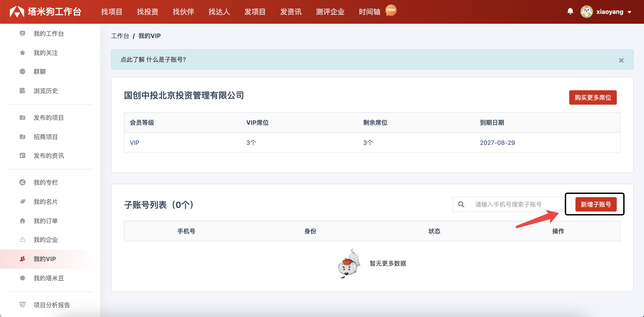Go to 我的企业 in sidebar
Screen dimensions: 644x317
click(46, 240)
